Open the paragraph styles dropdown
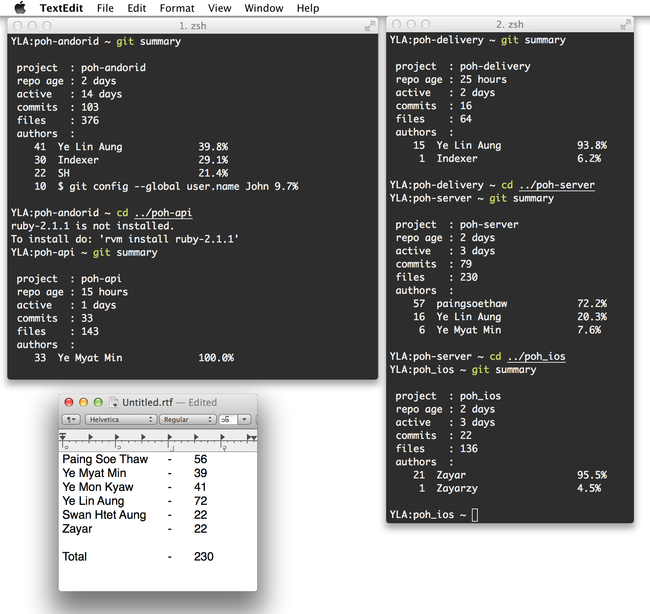This screenshot has width=650, height=614. click(x=72, y=420)
